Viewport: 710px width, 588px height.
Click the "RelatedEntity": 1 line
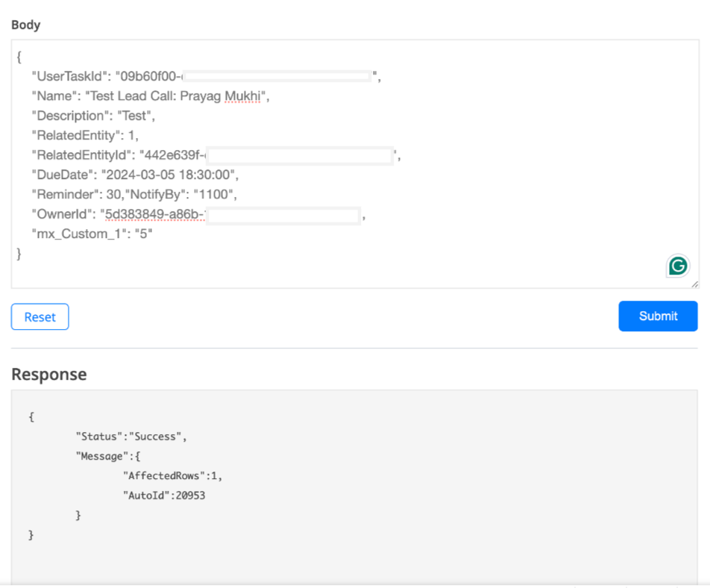[x=84, y=136]
